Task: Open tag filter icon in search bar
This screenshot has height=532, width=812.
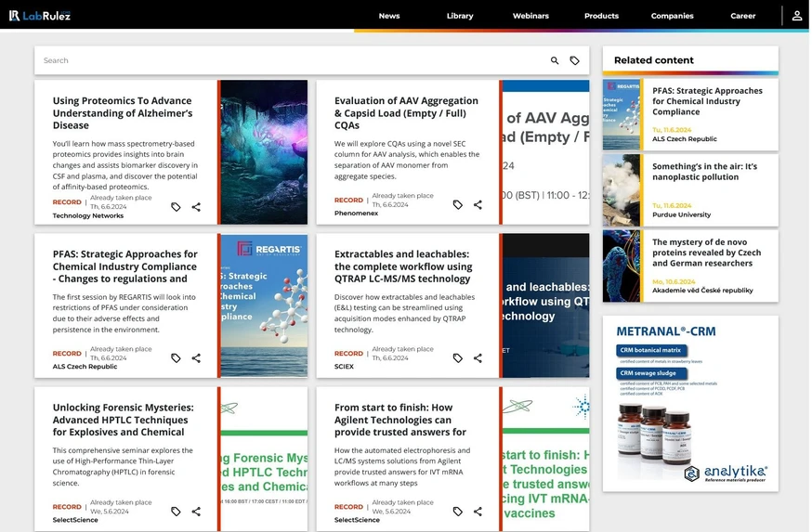Action: (x=575, y=60)
